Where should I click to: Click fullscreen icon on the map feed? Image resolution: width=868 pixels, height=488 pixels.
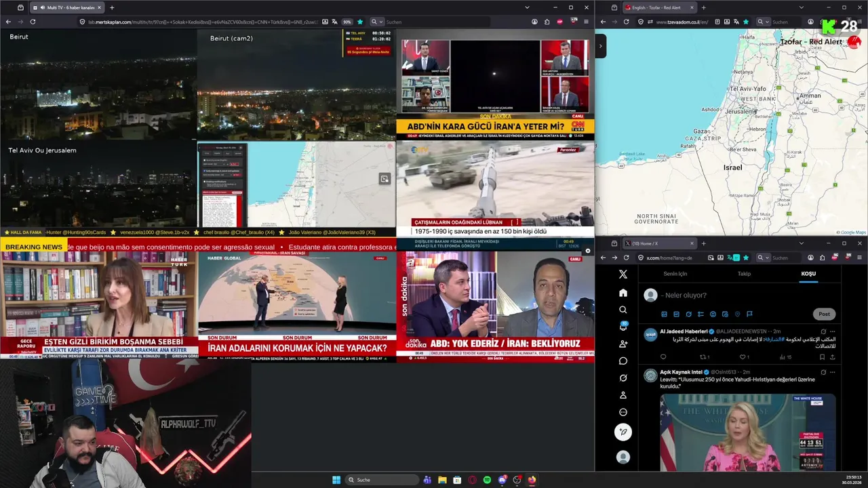pos(384,179)
